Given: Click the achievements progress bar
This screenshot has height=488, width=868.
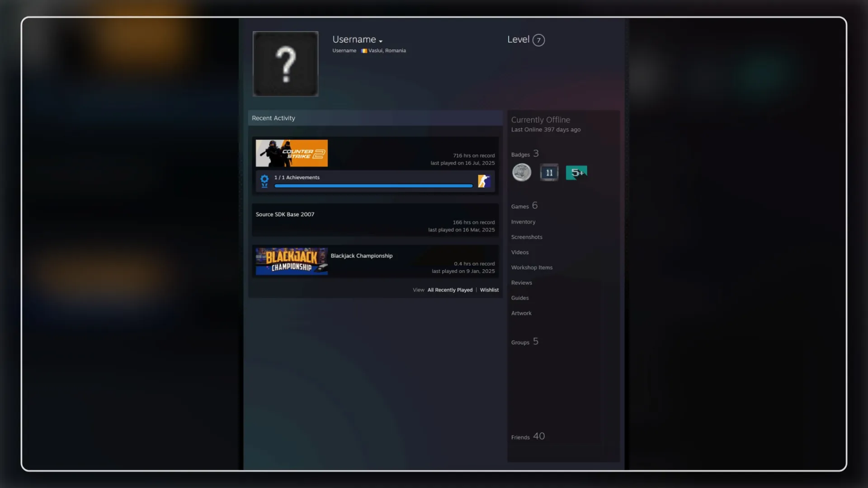Looking at the screenshot, I should click(373, 186).
